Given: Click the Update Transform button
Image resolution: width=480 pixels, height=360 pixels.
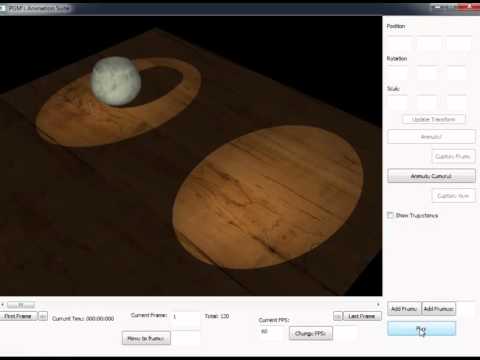Looking at the screenshot, I should click(434, 119).
